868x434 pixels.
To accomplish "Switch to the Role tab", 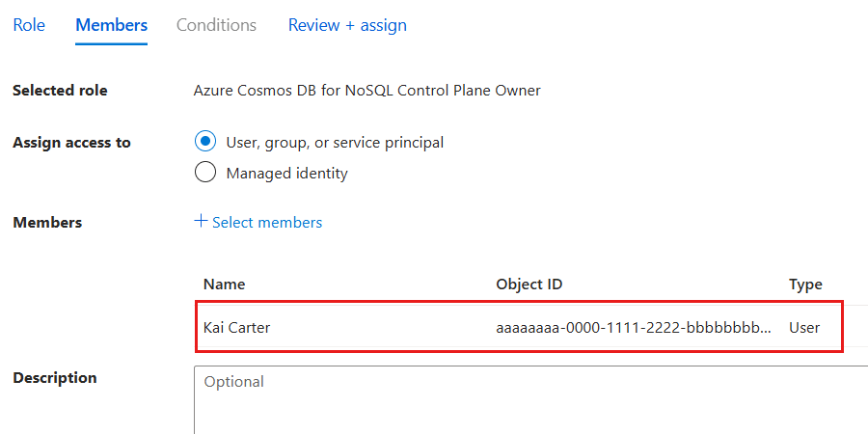I will point(29,25).
